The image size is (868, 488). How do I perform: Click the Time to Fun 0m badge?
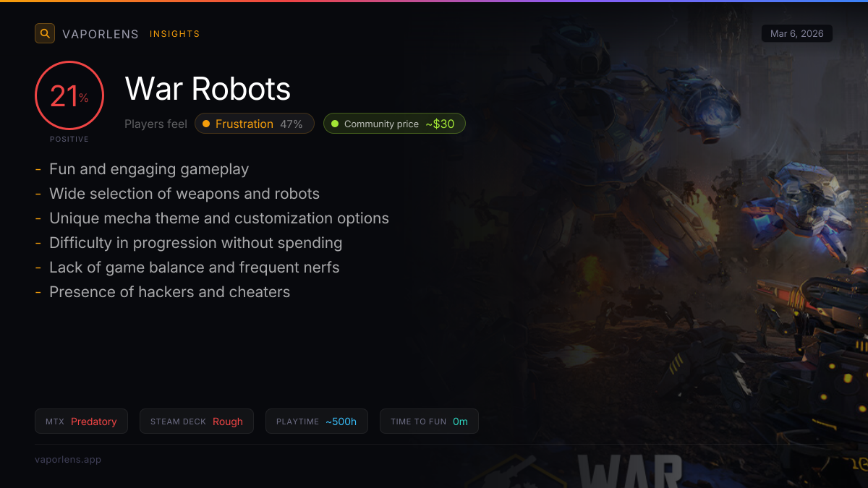[x=429, y=421]
